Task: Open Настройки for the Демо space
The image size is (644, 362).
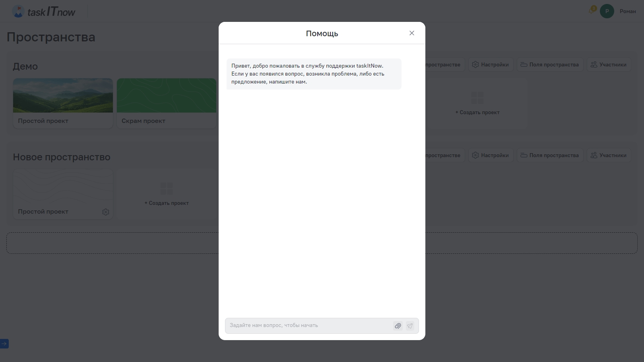Action: click(x=490, y=65)
